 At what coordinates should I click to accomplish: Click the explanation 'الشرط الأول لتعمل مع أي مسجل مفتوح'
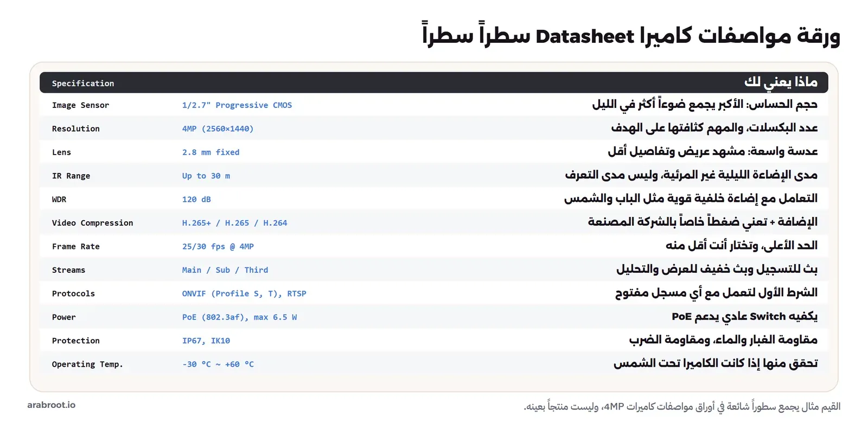click(716, 293)
